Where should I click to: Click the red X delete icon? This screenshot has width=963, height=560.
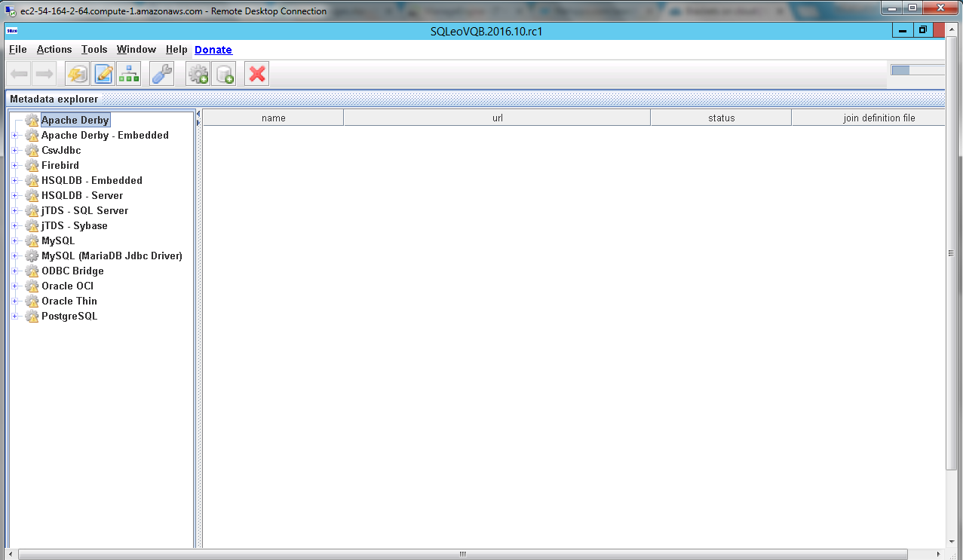click(257, 74)
